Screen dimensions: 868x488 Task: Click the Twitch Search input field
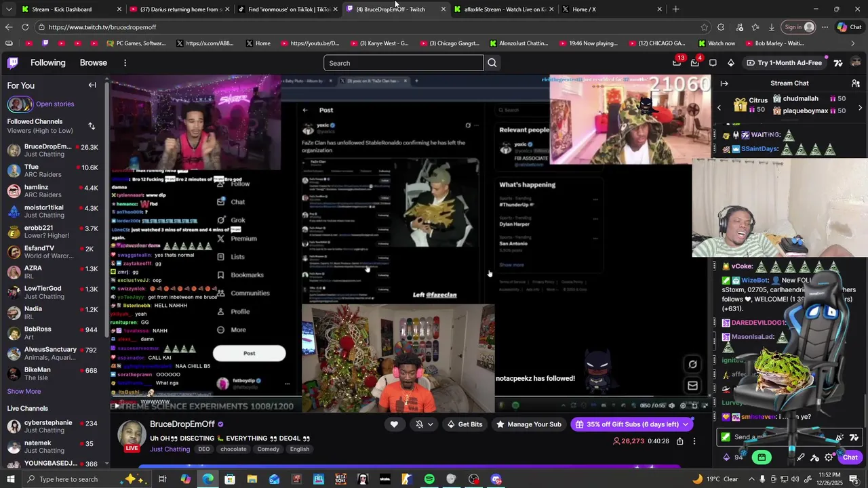click(x=403, y=63)
